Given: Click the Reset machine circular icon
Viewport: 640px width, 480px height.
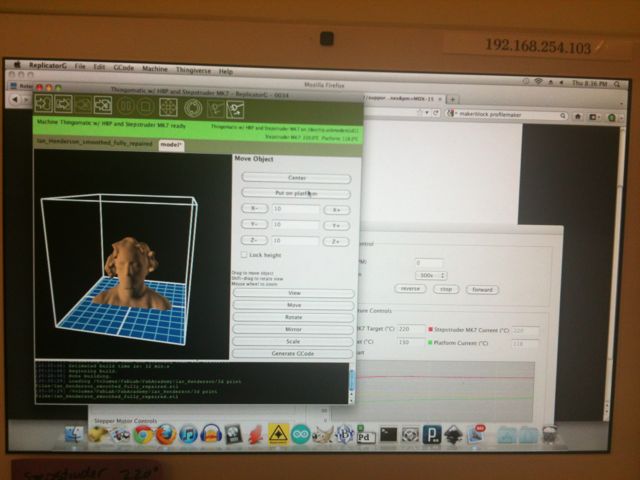Looking at the screenshot, I should coord(193,108).
